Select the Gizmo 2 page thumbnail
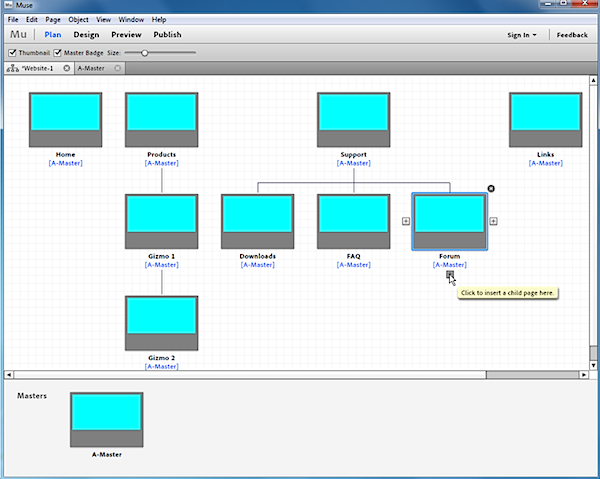 click(161, 323)
